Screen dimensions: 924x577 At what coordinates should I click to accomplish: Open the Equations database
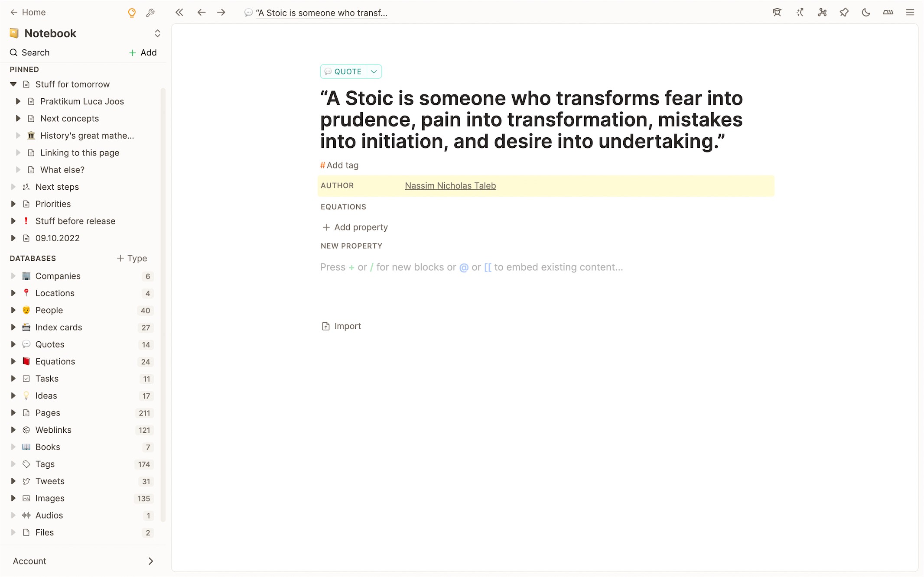(x=55, y=362)
